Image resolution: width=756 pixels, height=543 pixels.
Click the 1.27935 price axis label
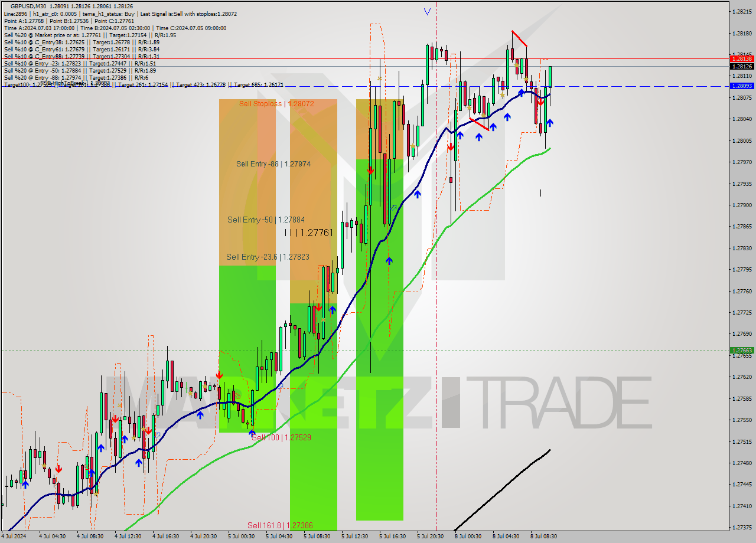point(741,184)
